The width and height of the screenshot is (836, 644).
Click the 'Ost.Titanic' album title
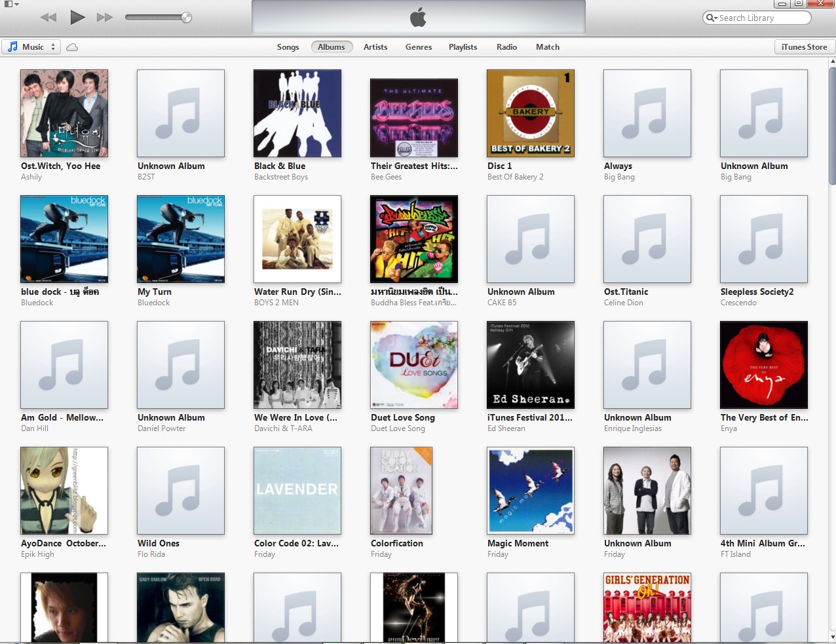pos(626,292)
